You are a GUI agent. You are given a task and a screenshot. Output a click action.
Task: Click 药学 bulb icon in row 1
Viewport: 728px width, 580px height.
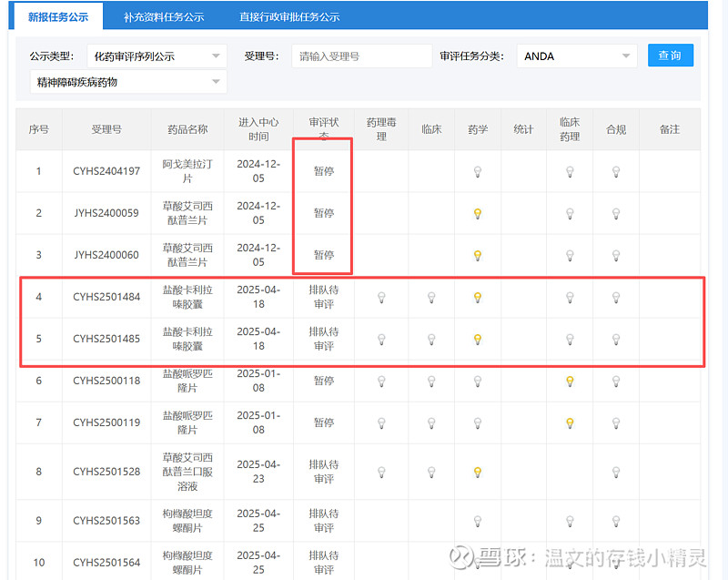pos(478,171)
